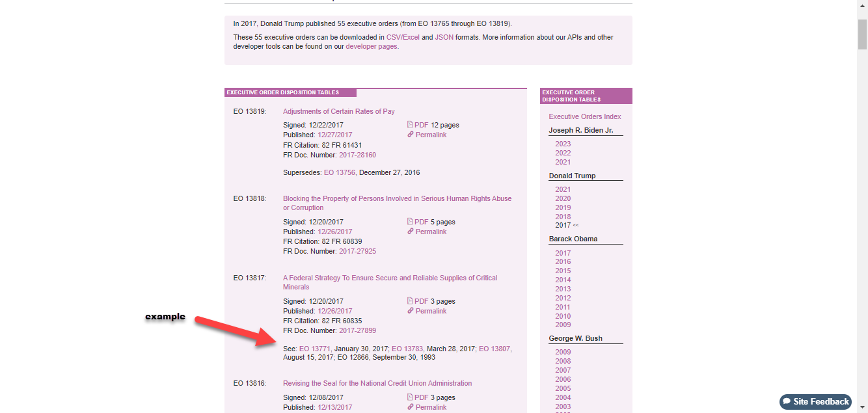Open 'A Federal Strategy To Ensure Secure' title

pos(390,282)
